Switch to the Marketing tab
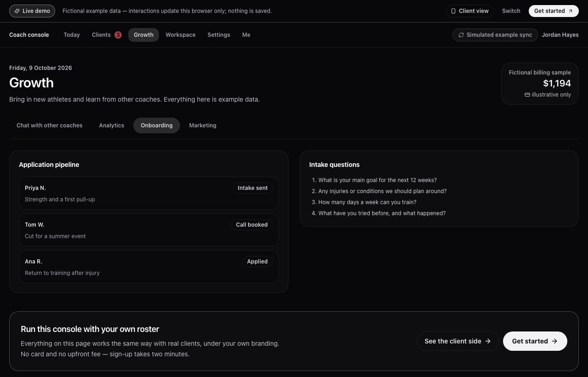 click(x=203, y=126)
